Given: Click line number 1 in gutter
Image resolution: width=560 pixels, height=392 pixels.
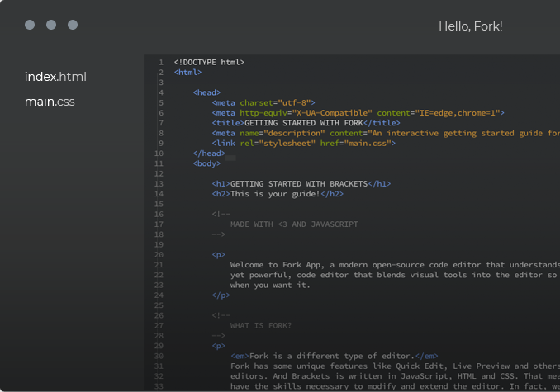Looking at the screenshot, I should click(x=161, y=63).
